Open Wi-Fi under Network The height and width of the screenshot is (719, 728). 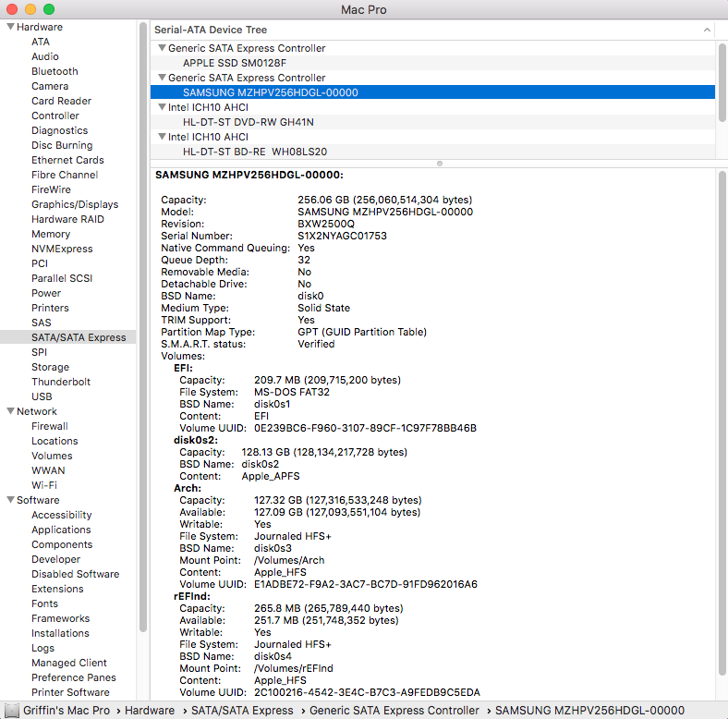pyautogui.click(x=44, y=485)
